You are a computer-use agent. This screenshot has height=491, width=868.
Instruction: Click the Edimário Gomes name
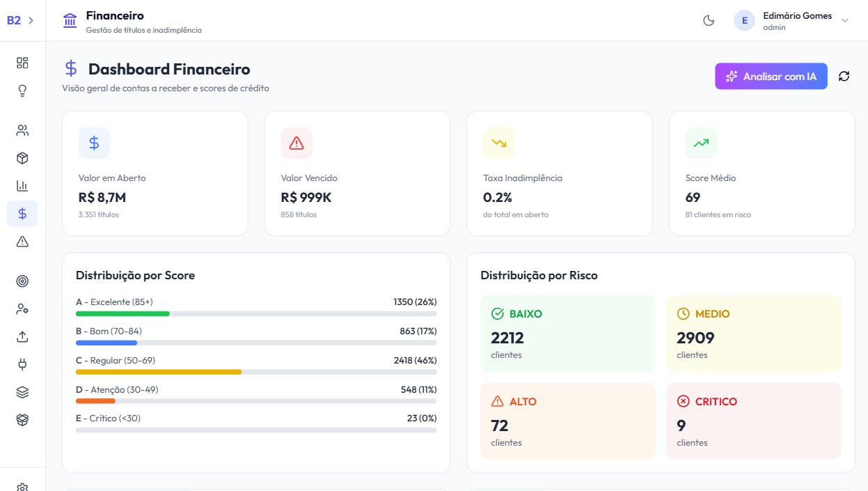pos(797,15)
